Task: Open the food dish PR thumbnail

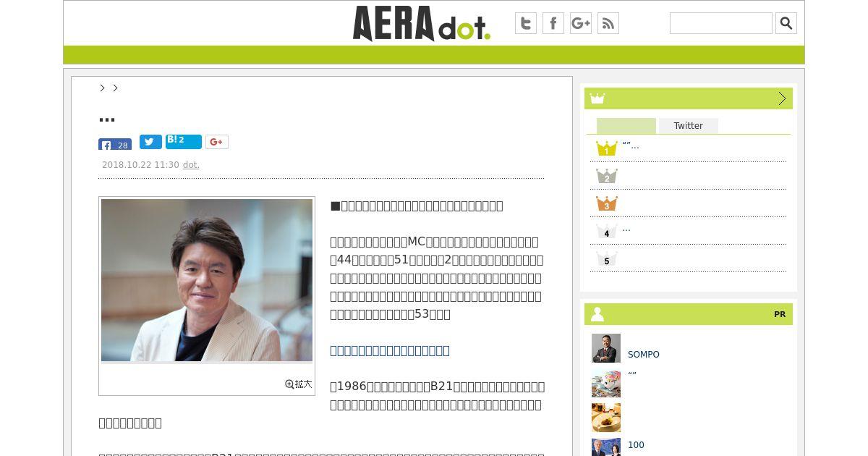Action: tap(606, 418)
